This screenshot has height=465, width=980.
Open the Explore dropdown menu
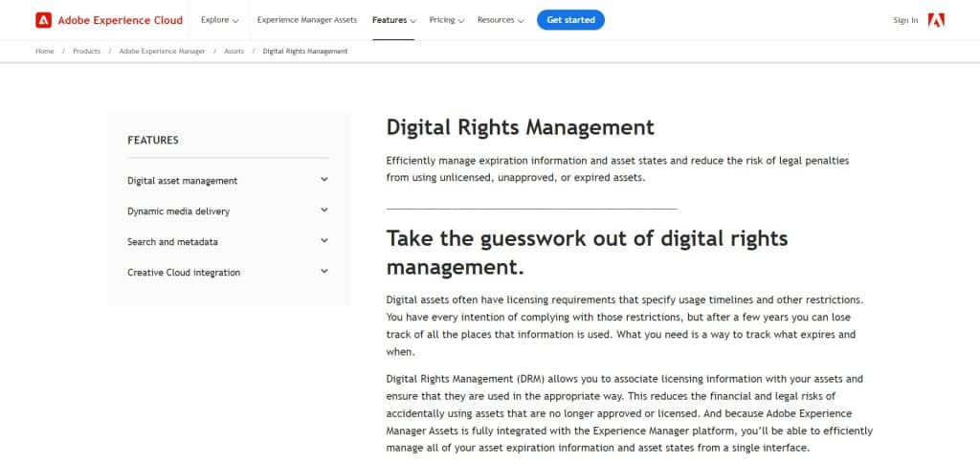(219, 20)
